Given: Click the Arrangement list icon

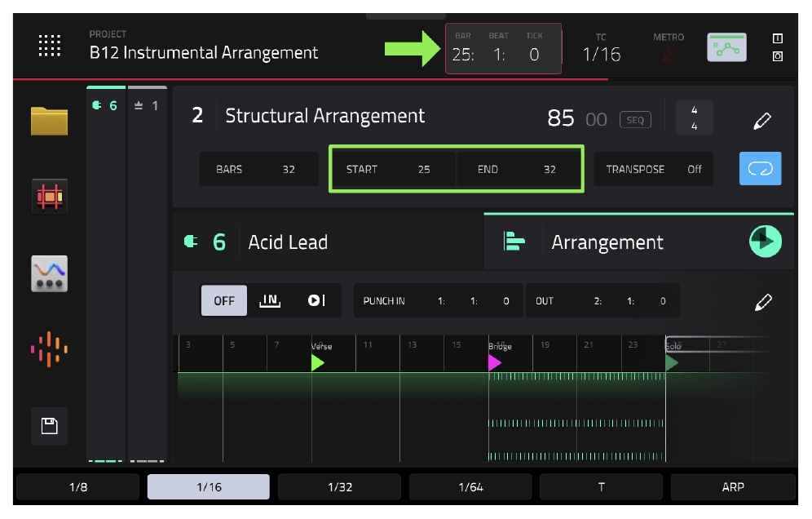Looking at the screenshot, I should 514,241.
